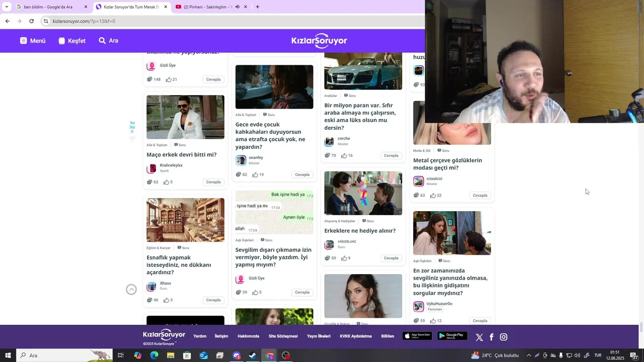Open the Google Play download badge

click(x=452, y=336)
